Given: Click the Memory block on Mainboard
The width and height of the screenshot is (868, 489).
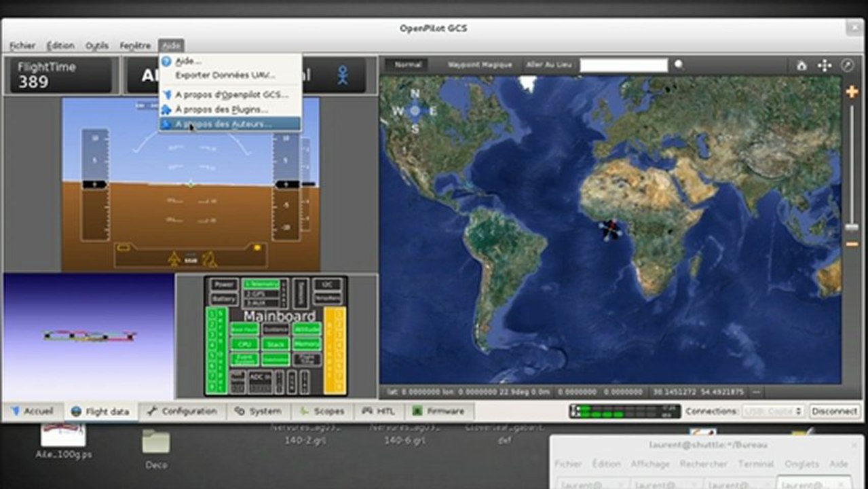Looking at the screenshot, I should (x=307, y=344).
